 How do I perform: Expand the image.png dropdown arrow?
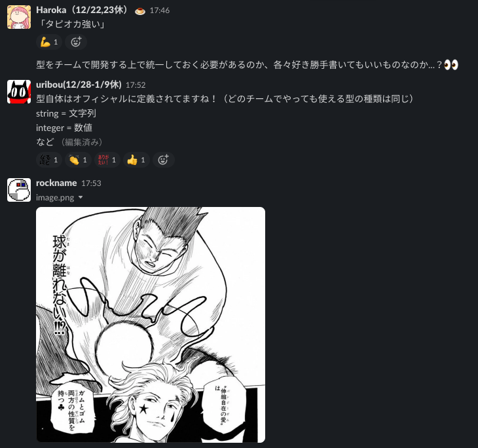click(x=81, y=197)
